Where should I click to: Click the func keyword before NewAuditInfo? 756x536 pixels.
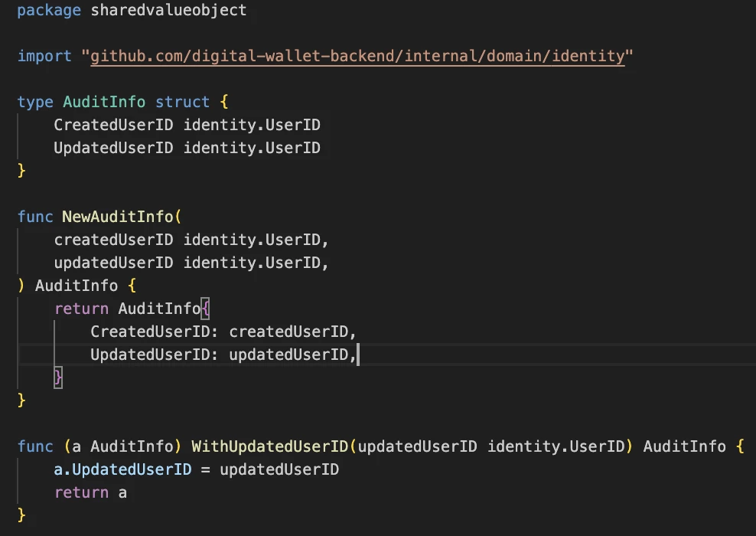[34, 216]
